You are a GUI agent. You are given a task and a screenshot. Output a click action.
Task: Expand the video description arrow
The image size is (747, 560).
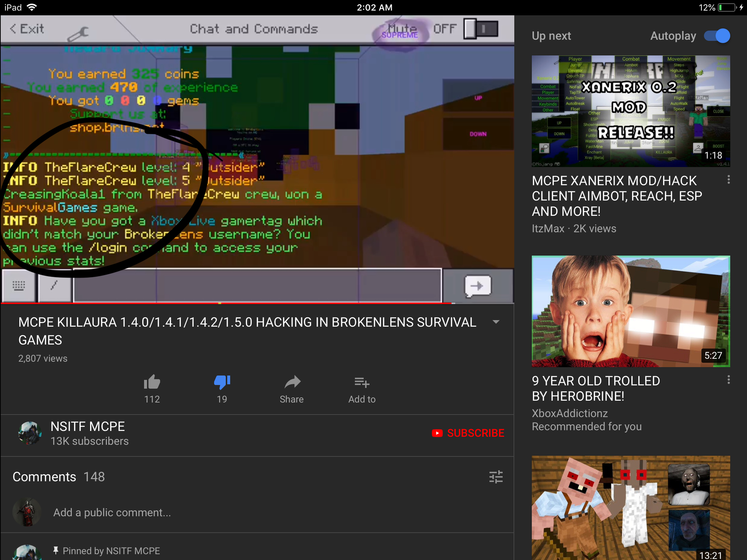click(x=496, y=322)
